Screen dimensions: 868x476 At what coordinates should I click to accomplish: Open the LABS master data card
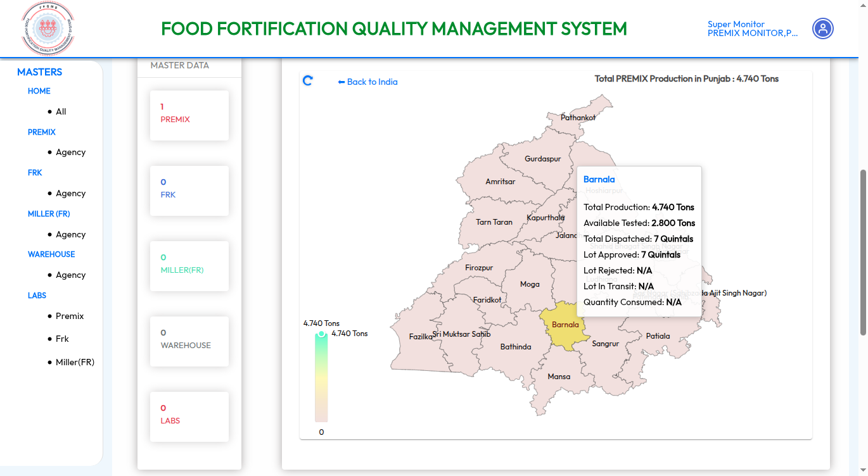pyautogui.click(x=189, y=416)
